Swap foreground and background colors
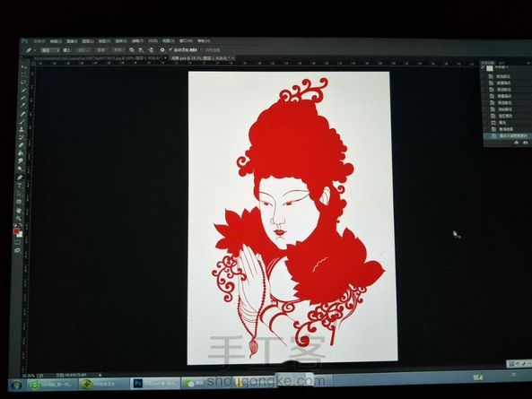This screenshot has width=532, height=399. [x=21, y=225]
